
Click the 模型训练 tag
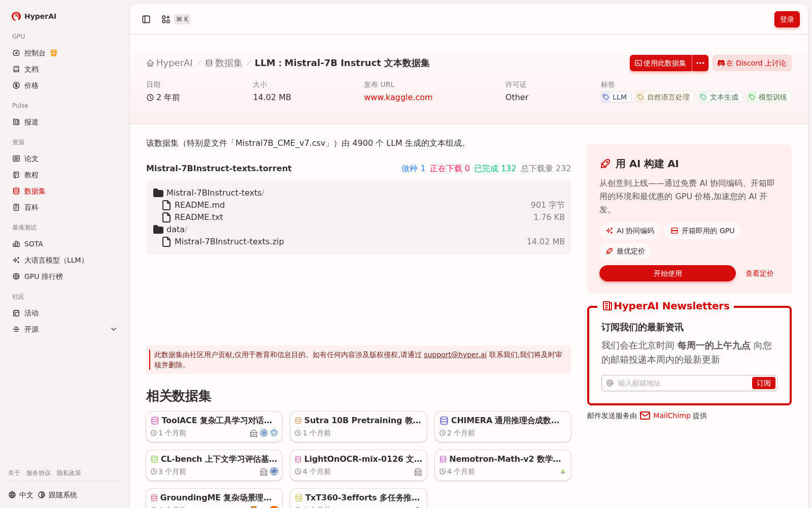tap(769, 97)
